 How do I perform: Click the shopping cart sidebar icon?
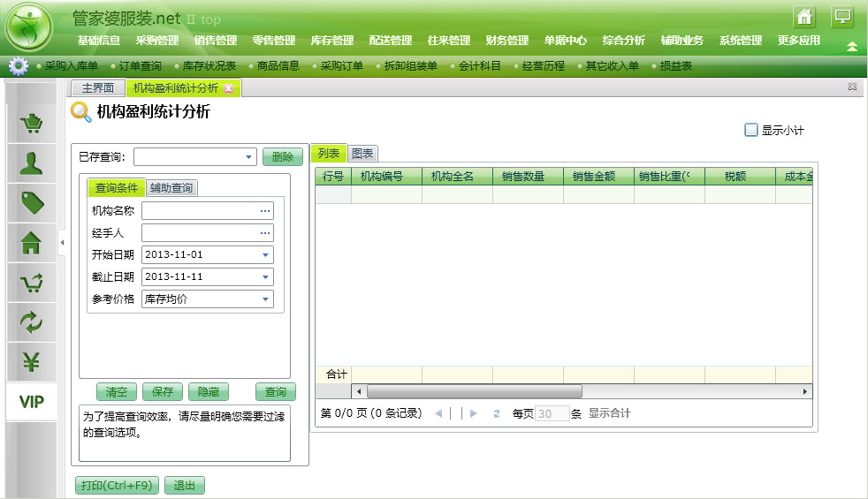[x=32, y=125]
